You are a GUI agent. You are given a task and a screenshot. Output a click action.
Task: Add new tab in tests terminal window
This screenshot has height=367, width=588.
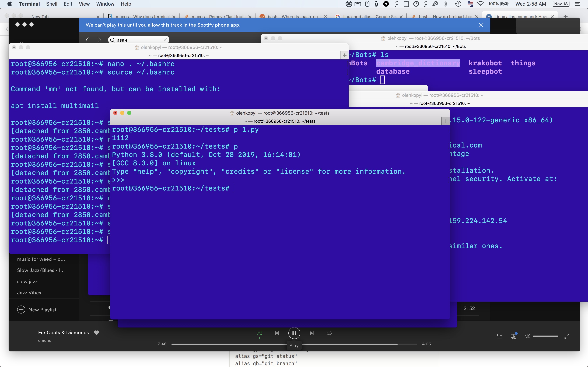tap(445, 121)
